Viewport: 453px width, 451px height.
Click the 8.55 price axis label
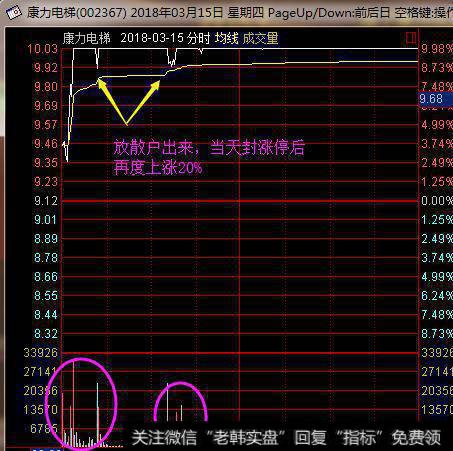46,296
